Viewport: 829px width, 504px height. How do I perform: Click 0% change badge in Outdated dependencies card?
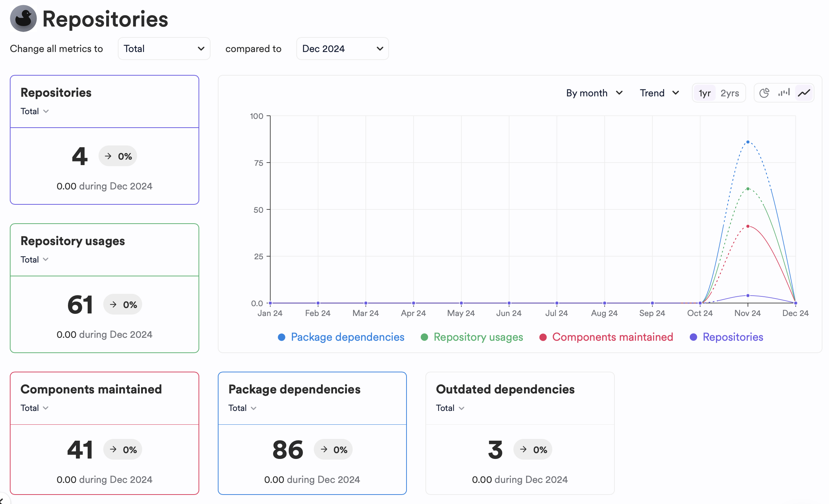(x=533, y=449)
